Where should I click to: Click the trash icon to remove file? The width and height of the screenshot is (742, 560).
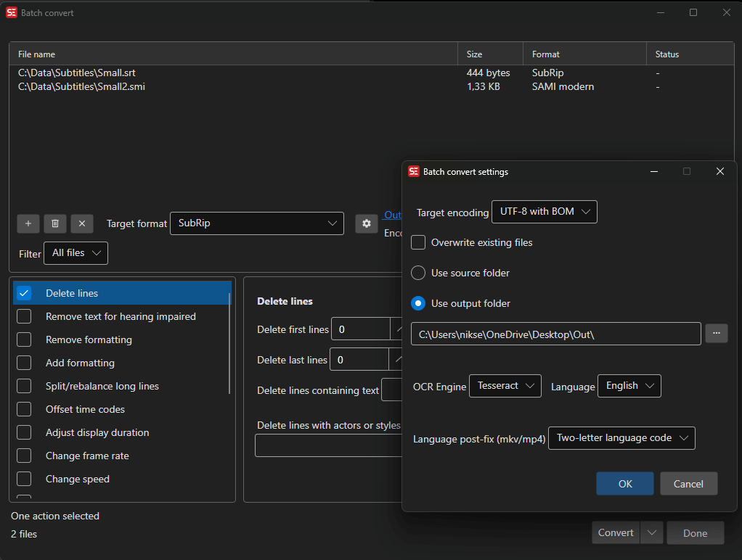click(x=54, y=223)
